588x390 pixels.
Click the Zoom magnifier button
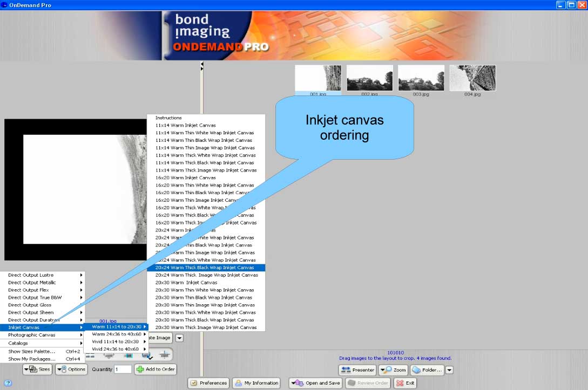click(393, 370)
